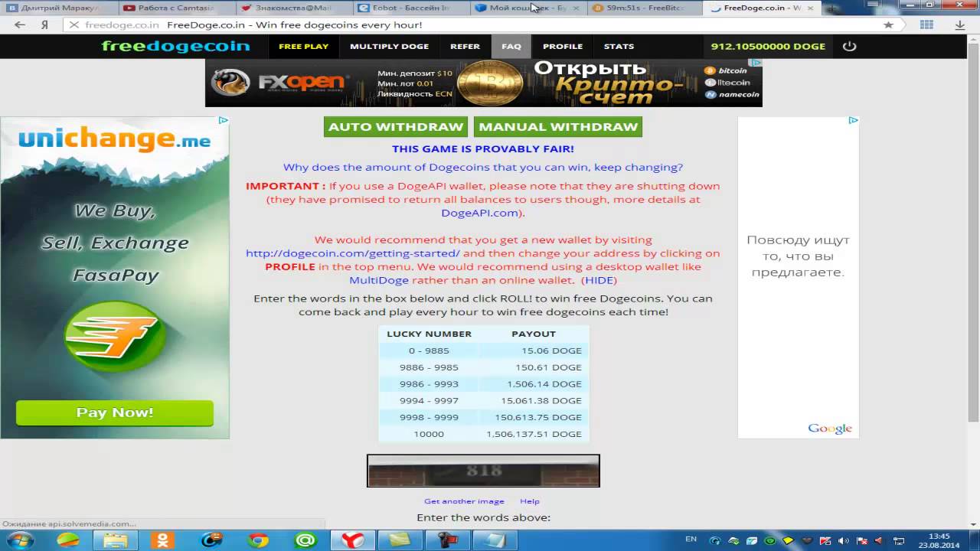Open Mail.ru Agent @ taskbar icon
The image size is (980, 551).
pyautogui.click(x=305, y=540)
